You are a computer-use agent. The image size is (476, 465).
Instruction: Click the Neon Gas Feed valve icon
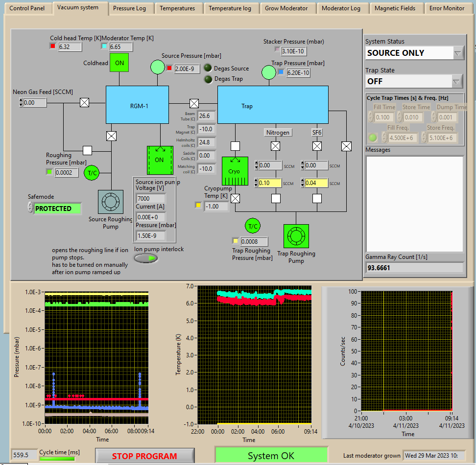point(85,102)
